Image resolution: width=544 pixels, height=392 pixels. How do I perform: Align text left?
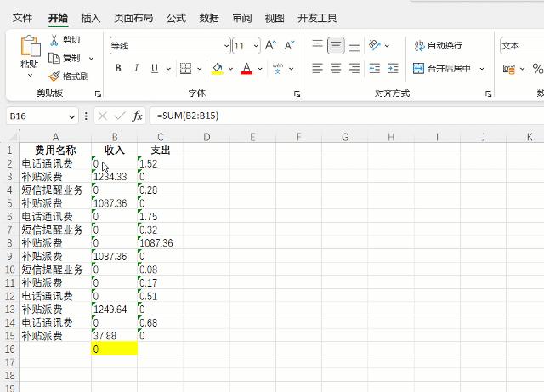click(317, 68)
